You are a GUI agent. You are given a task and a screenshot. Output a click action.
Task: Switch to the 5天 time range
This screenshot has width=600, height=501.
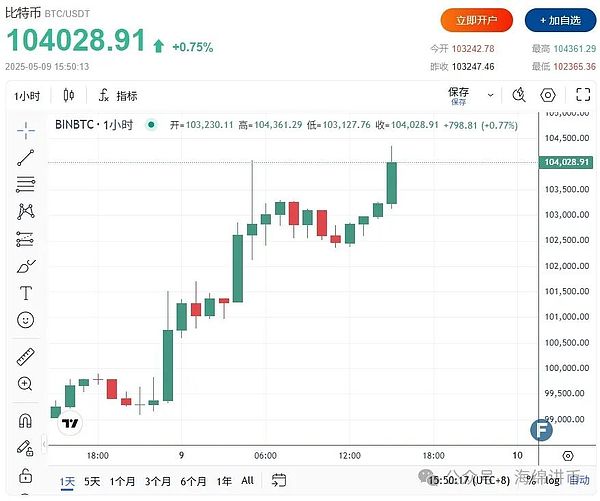[x=92, y=481]
